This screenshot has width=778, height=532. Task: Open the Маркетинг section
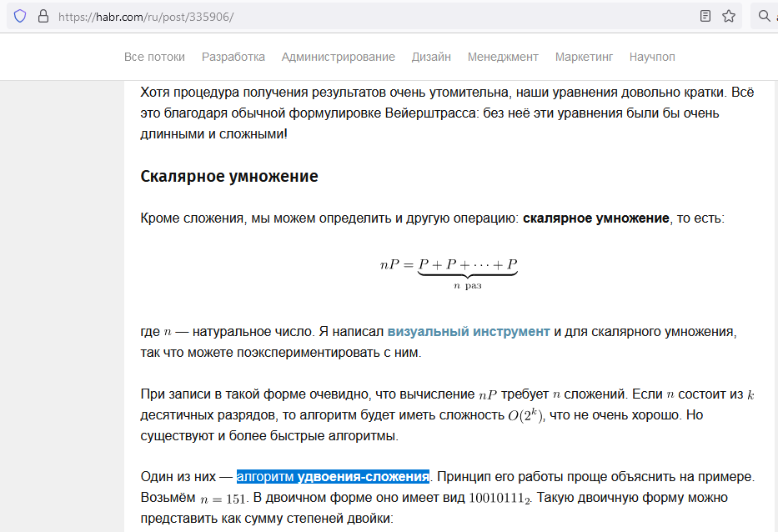[584, 57]
